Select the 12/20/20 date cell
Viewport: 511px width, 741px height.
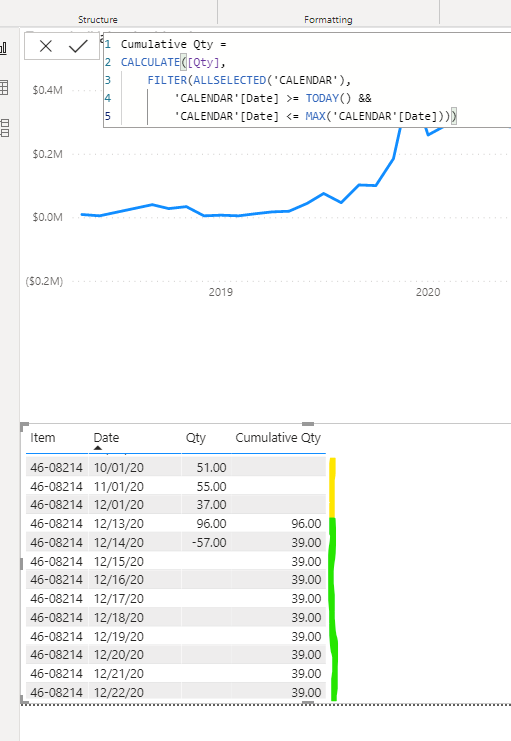point(119,655)
